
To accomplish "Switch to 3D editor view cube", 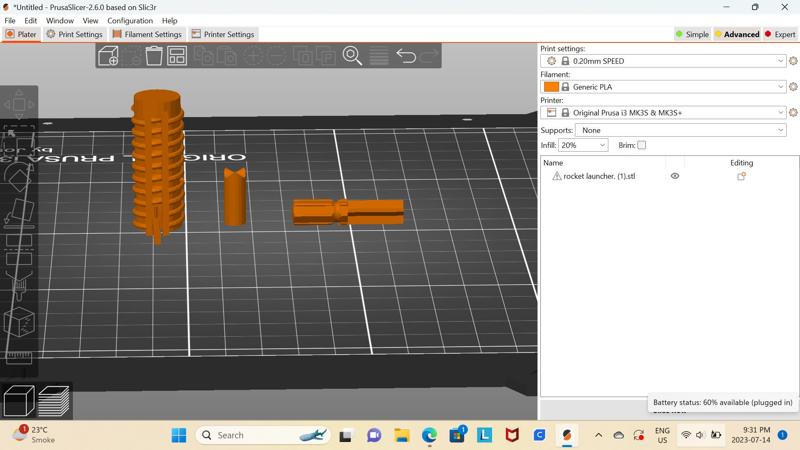I will 19,401.
